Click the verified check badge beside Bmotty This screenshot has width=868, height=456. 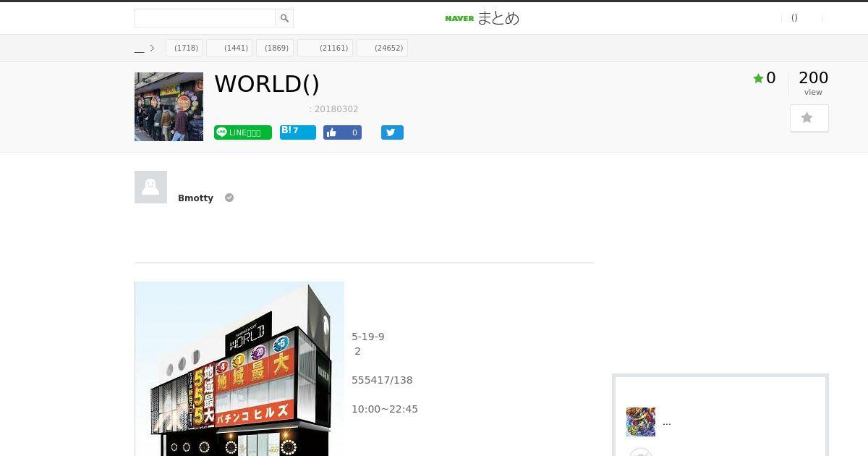[229, 198]
